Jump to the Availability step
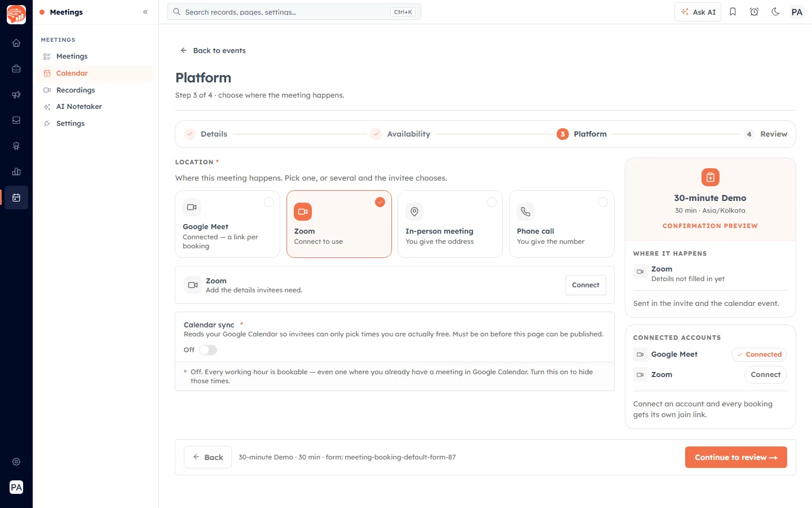Screen dimensions: 812x508 pos(400,134)
